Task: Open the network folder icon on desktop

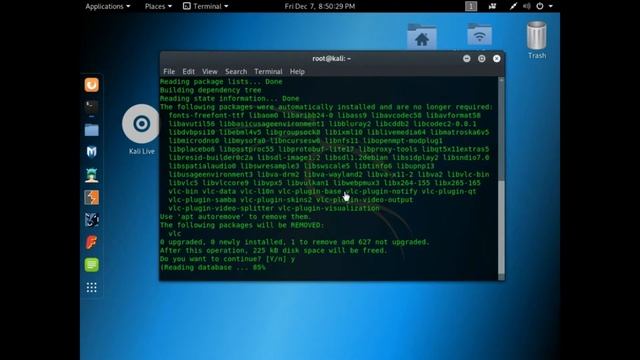Action: pos(480,35)
